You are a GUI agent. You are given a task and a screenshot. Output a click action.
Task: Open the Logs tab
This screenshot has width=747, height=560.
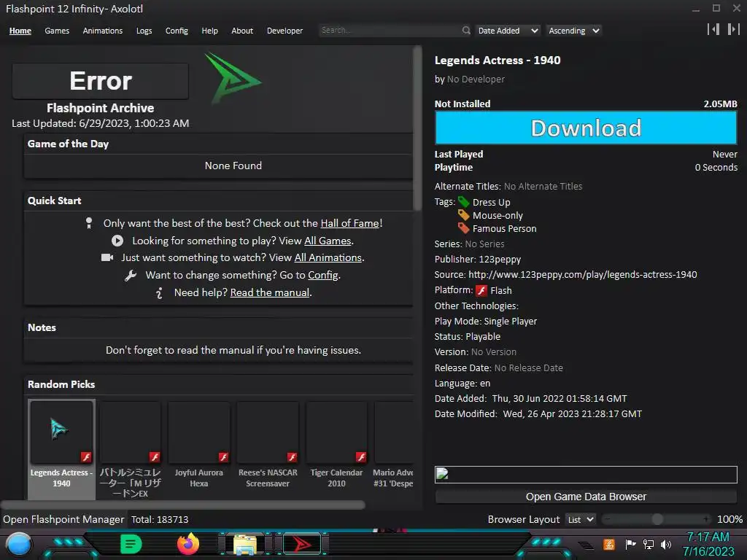[144, 31]
